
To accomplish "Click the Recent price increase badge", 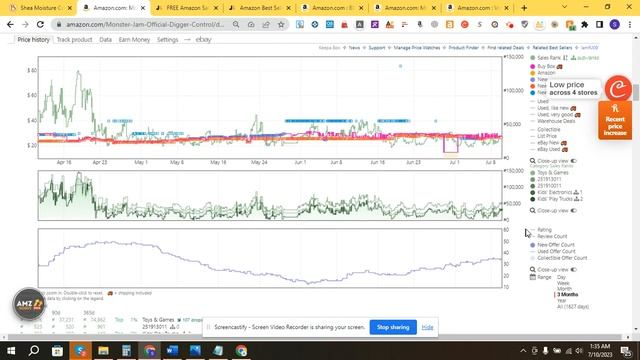I will (x=615, y=121).
